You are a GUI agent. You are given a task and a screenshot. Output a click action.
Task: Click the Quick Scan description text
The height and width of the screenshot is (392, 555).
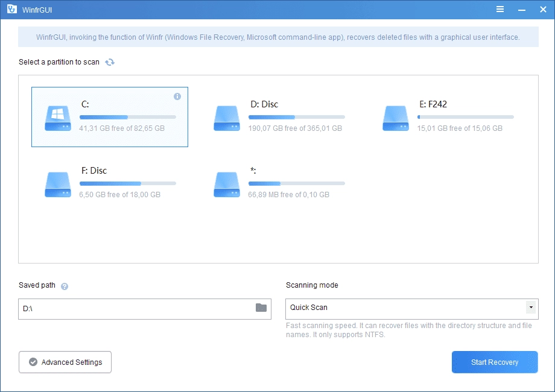tap(409, 330)
